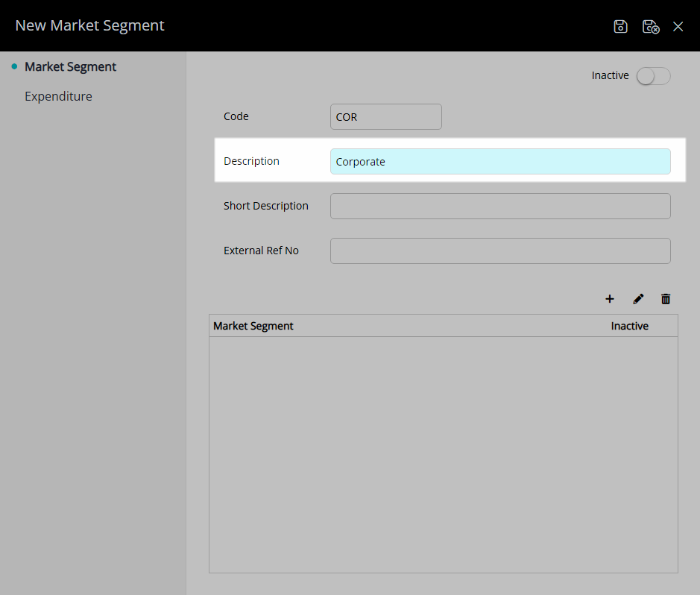Click the External Ref No label

point(261,251)
